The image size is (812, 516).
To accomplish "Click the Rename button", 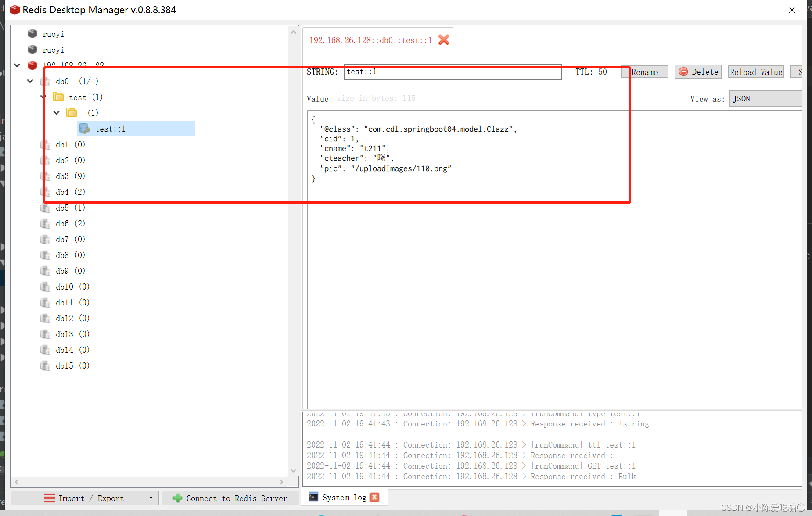I will (x=644, y=72).
